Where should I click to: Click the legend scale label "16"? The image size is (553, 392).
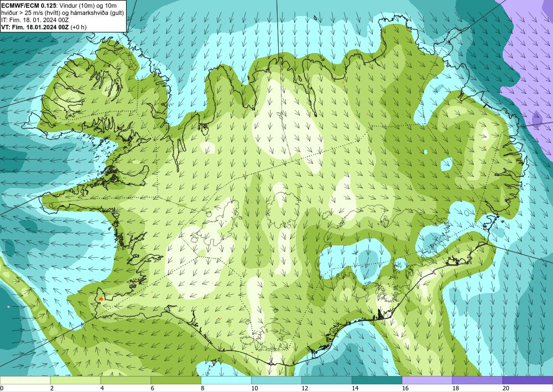(x=405, y=389)
